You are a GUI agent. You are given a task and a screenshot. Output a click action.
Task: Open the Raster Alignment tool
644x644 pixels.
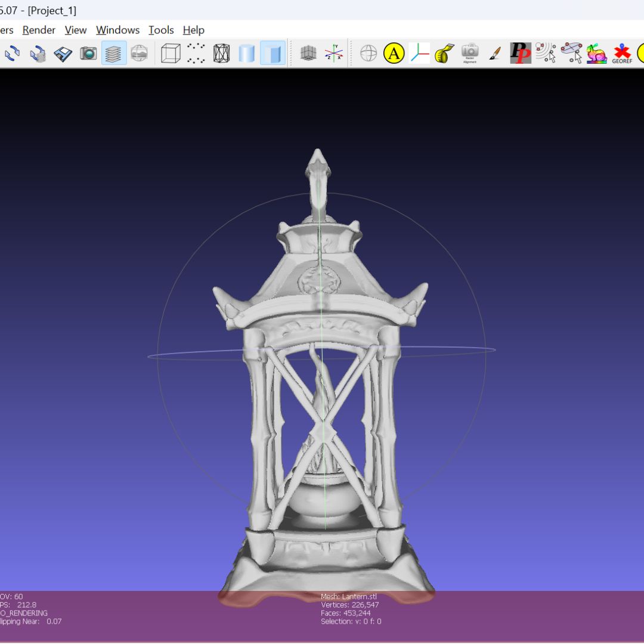tap(470, 52)
